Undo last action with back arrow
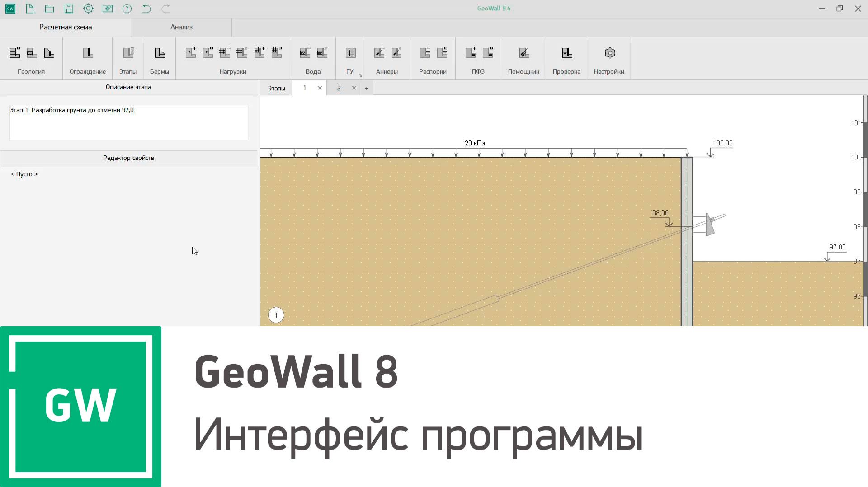Viewport: 868px width, 487px height. [x=146, y=8]
